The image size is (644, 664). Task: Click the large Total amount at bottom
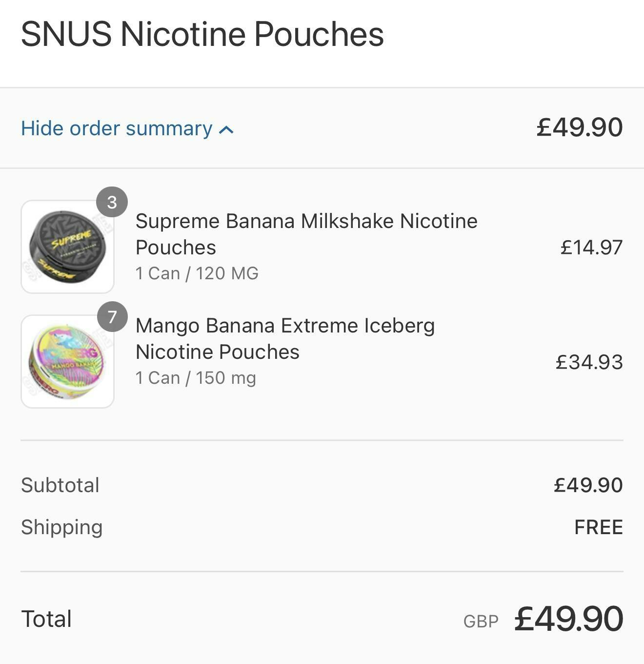tap(568, 619)
